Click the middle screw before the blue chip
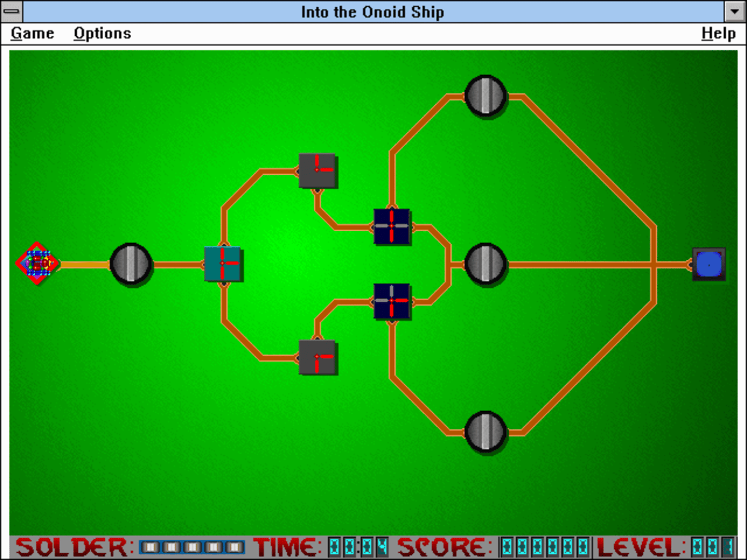 tap(486, 264)
